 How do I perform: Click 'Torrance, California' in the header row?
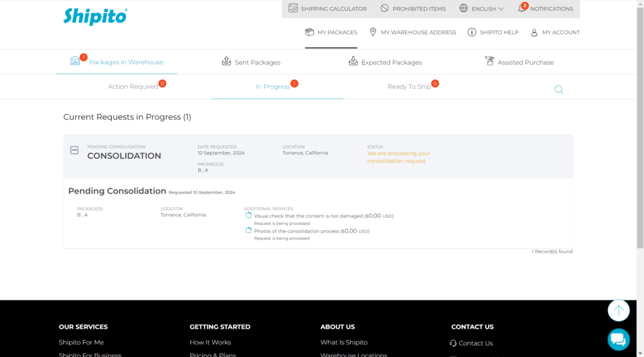[x=305, y=153]
